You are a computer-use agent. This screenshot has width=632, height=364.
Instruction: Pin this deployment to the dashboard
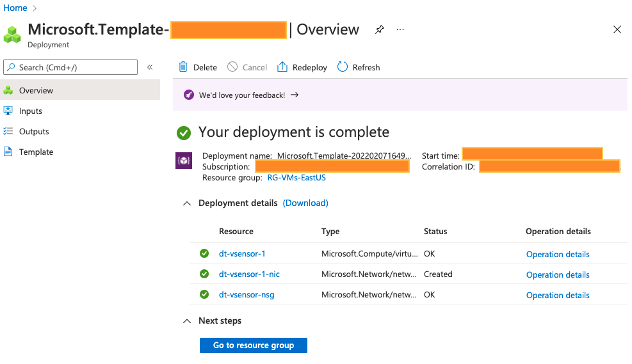379,30
